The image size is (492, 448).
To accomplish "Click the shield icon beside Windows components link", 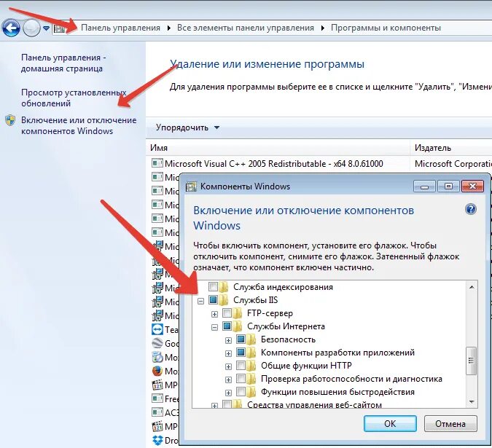I will 10,120.
